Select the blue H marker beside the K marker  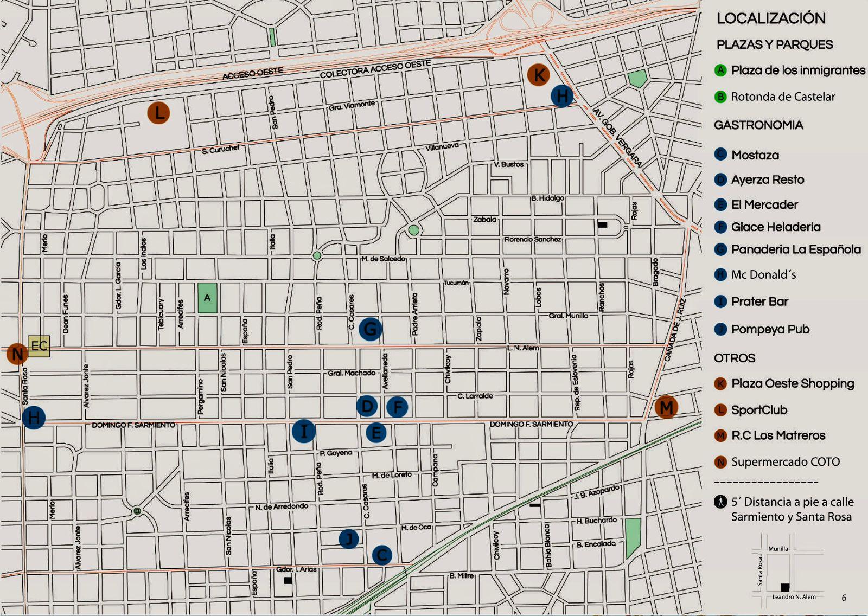[563, 96]
